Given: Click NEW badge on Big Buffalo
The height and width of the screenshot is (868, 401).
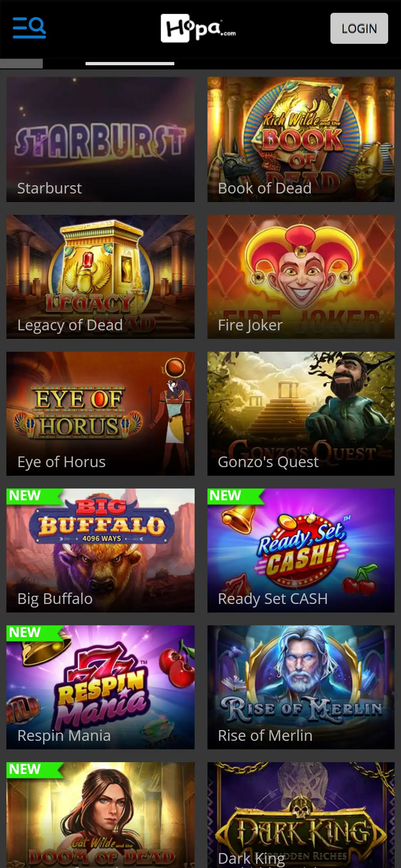Looking at the screenshot, I should pos(25,495).
